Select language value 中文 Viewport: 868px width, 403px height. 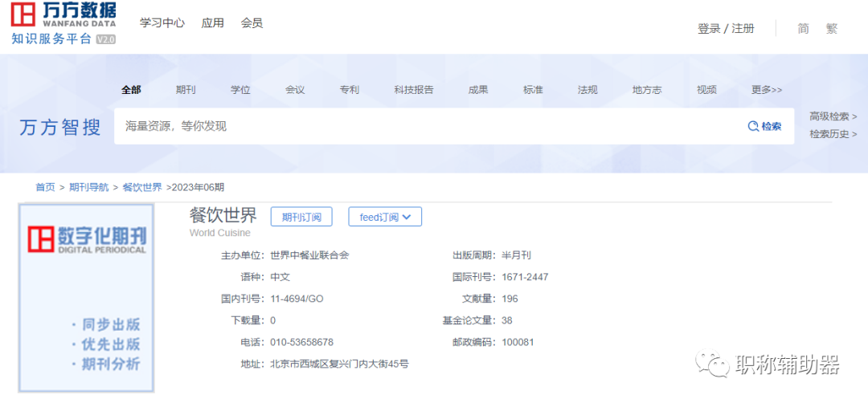coord(280,277)
